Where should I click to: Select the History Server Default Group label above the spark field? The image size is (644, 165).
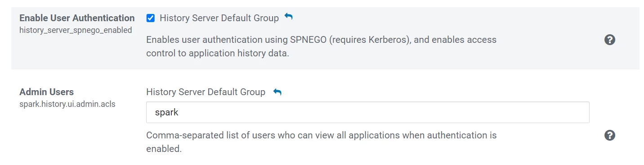[x=206, y=92]
